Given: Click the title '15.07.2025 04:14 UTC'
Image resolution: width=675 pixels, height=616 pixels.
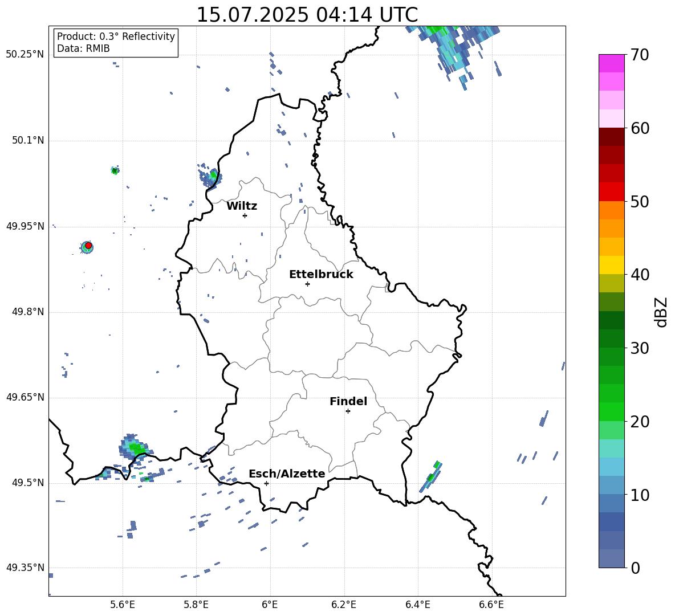Looking at the screenshot, I should coord(307,14).
